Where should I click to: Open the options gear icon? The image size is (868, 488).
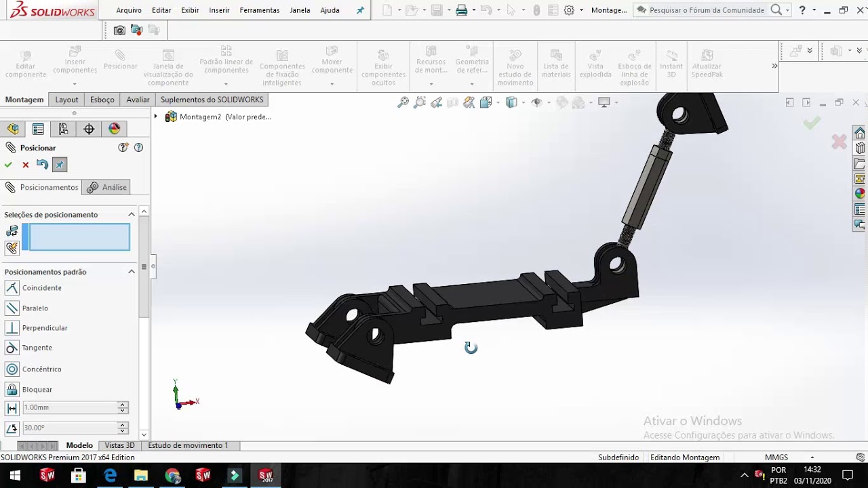pyautogui.click(x=569, y=10)
